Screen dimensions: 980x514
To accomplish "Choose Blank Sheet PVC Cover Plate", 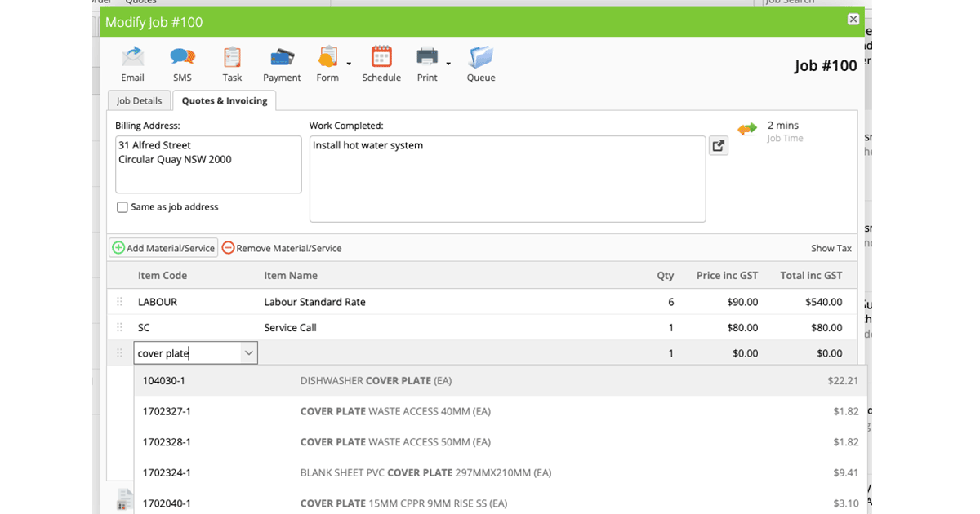I will 501,472.
